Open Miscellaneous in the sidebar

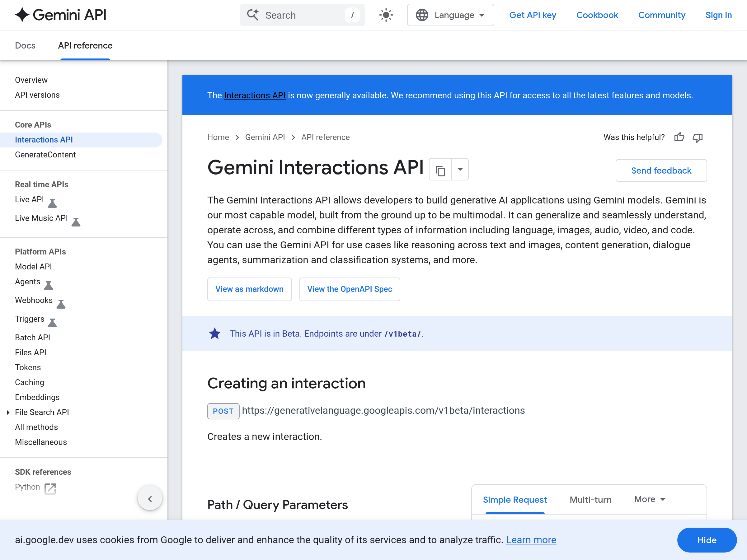click(41, 442)
